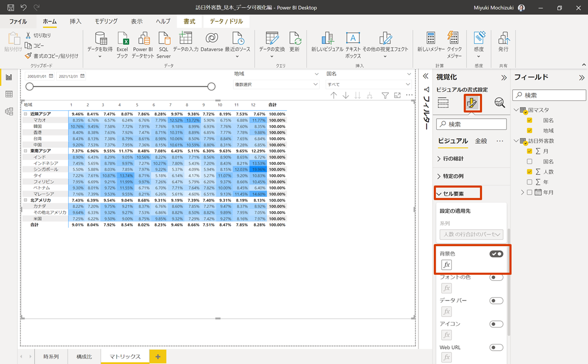Uncheck 地域 field under 国マスタ

[529, 130]
